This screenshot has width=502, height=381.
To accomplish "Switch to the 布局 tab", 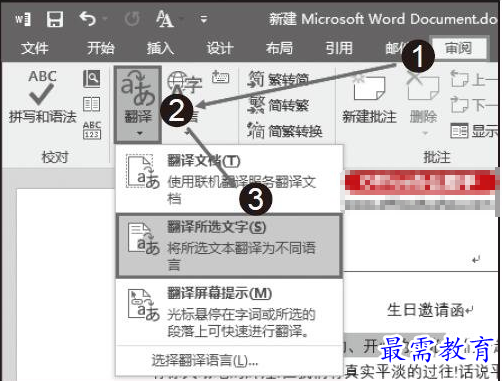I will (x=279, y=48).
